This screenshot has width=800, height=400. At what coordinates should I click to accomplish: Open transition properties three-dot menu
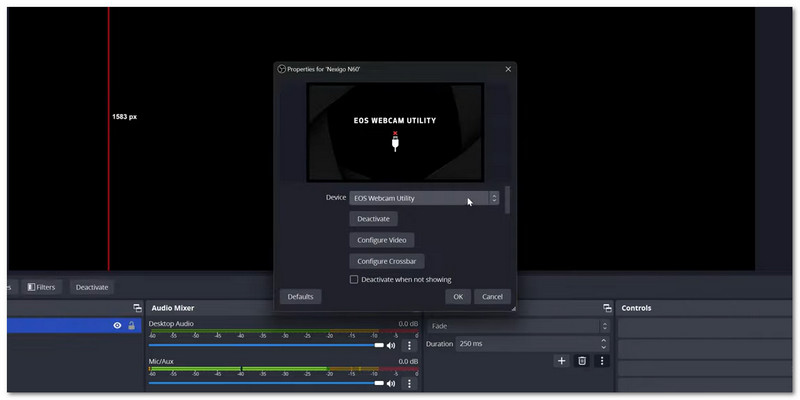point(602,361)
